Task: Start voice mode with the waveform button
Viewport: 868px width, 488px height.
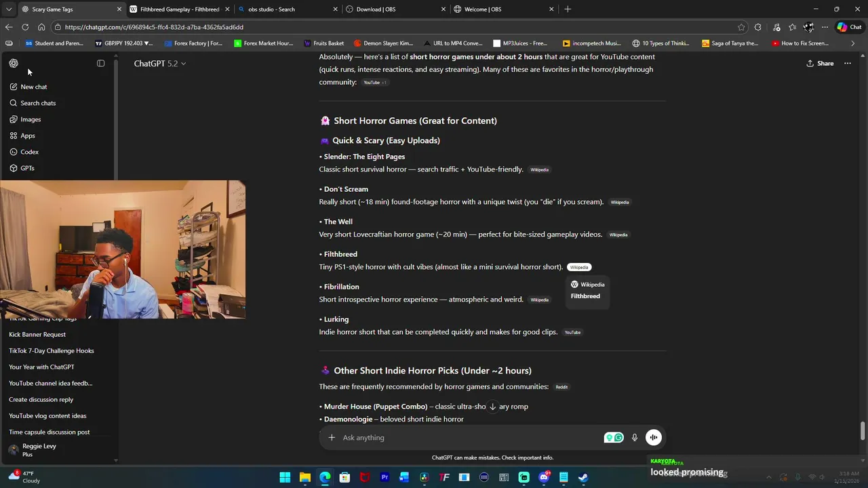Action: click(x=654, y=438)
